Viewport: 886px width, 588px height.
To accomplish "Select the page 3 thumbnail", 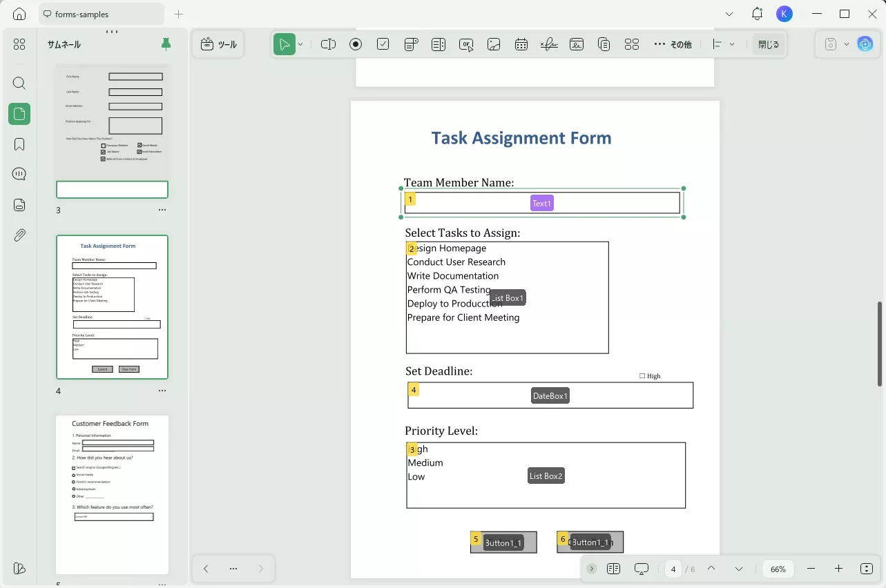I will click(x=112, y=131).
